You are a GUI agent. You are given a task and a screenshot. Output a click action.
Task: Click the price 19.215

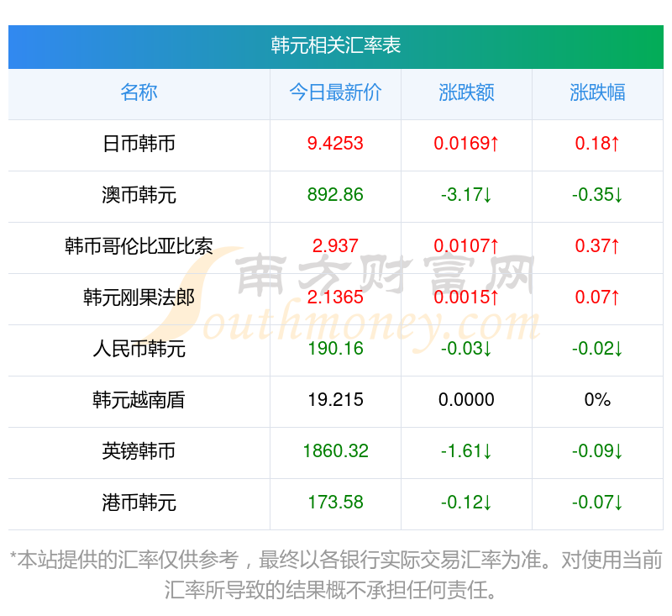pos(335,400)
